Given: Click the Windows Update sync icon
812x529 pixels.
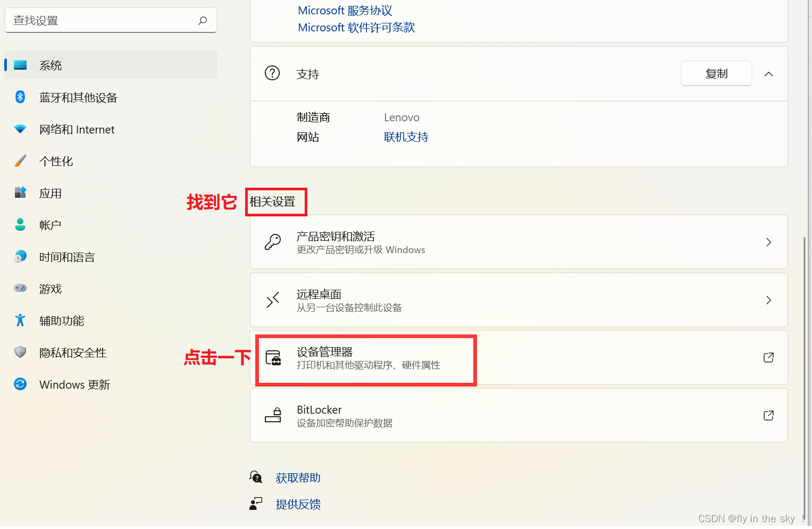Looking at the screenshot, I should click(20, 384).
